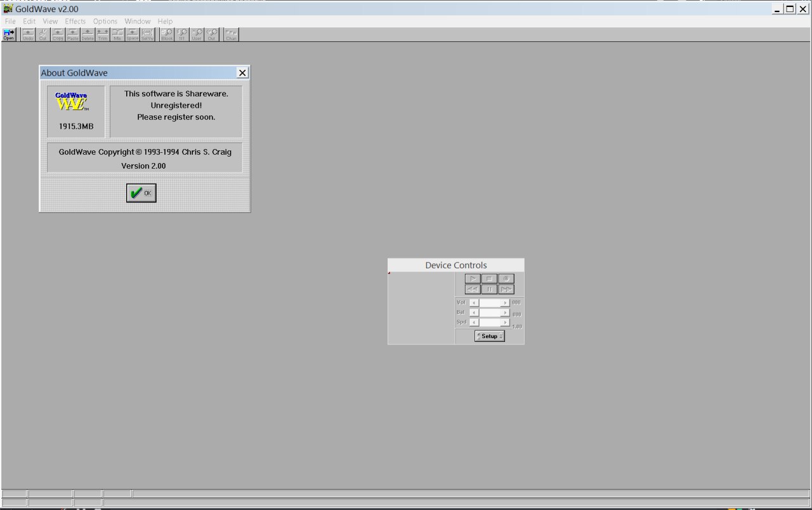Open Setup in Device Controls

490,336
